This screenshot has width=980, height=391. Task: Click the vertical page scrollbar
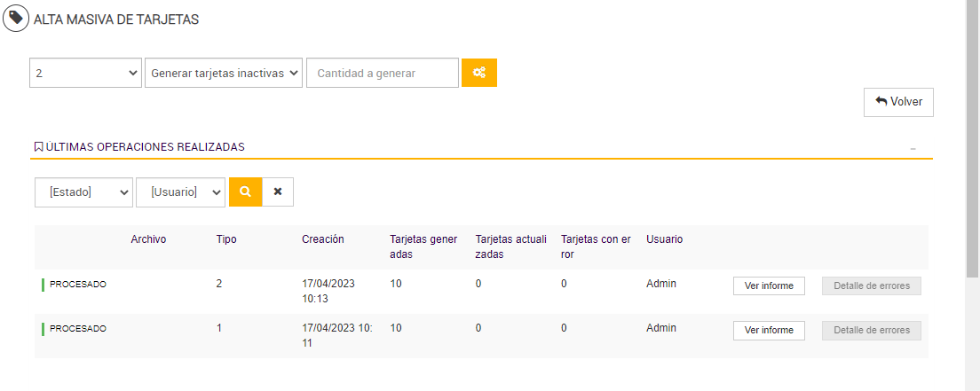(973, 133)
